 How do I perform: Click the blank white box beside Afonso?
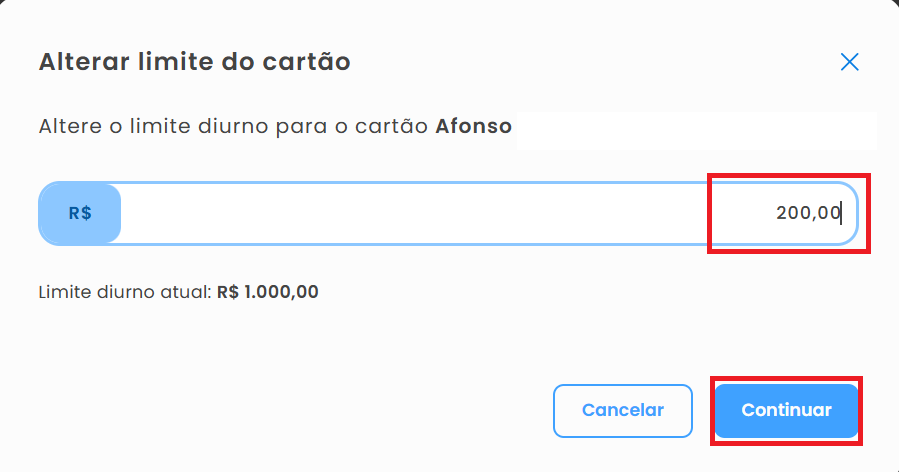tap(696, 129)
